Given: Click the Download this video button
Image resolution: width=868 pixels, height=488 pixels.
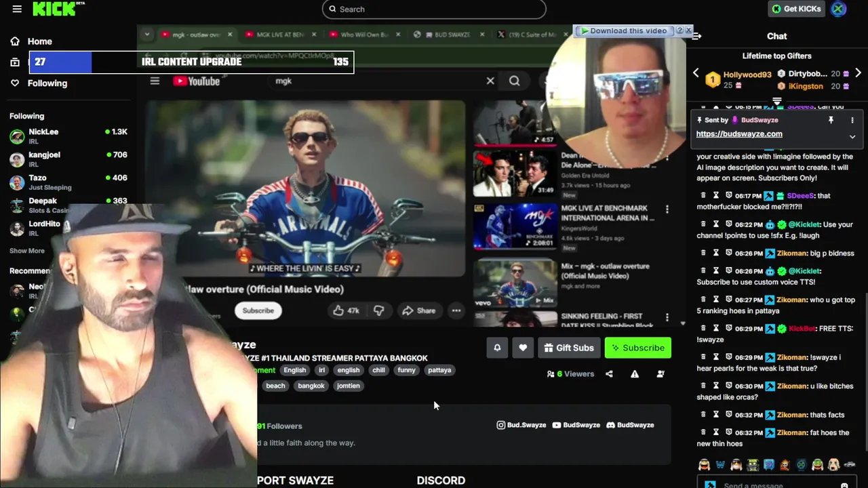Looking at the screenshot, I should pos(624,30).
